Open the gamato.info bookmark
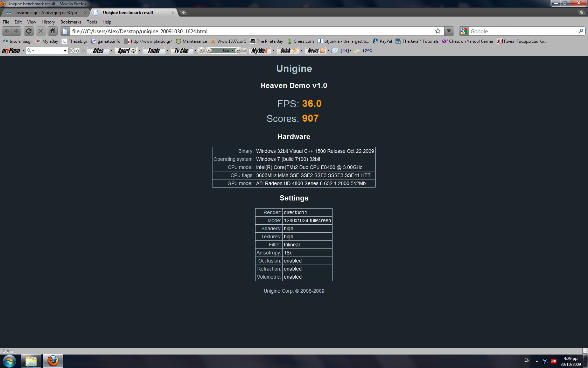 [x=105, y=41]
